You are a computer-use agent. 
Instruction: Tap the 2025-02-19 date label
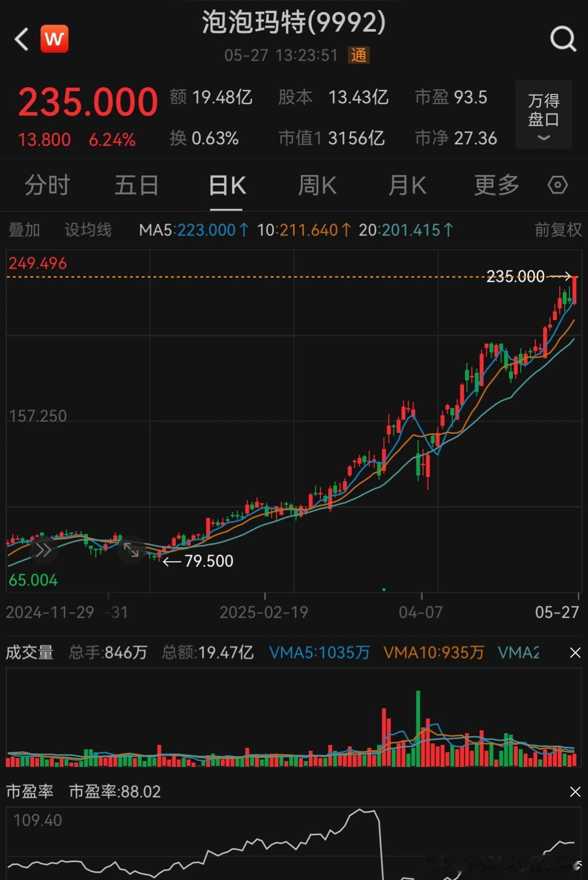pos(264,612)
